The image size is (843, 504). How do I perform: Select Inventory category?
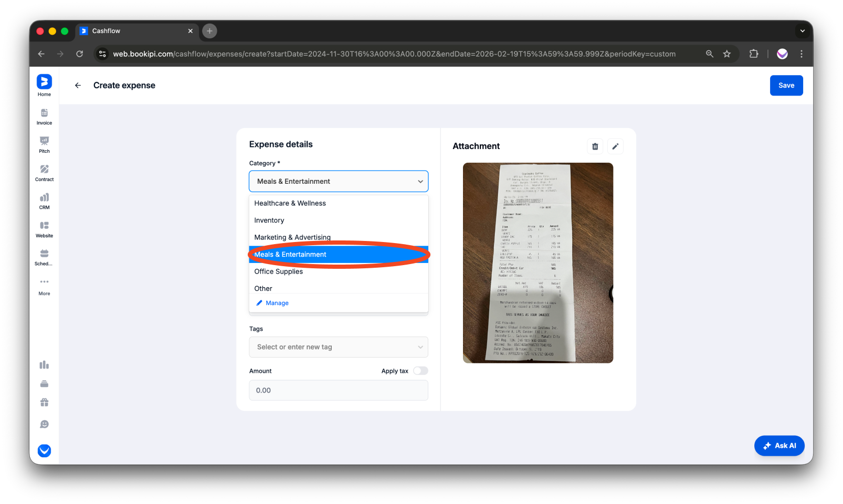339,220
